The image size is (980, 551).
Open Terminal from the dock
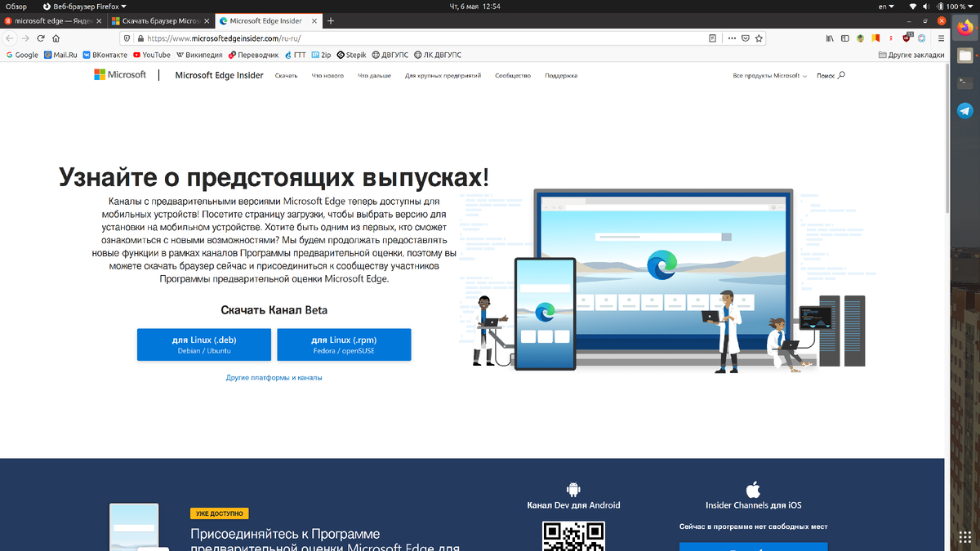point(964,82)
